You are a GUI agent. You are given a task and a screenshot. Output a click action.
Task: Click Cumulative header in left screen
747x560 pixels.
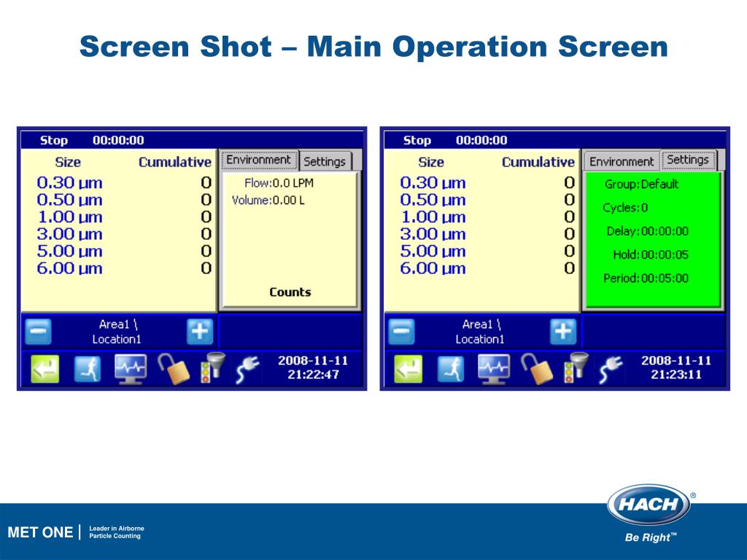click(175, 163)
